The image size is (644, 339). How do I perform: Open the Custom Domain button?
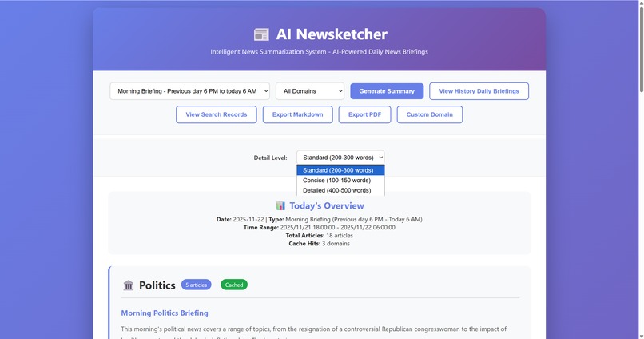430,114
